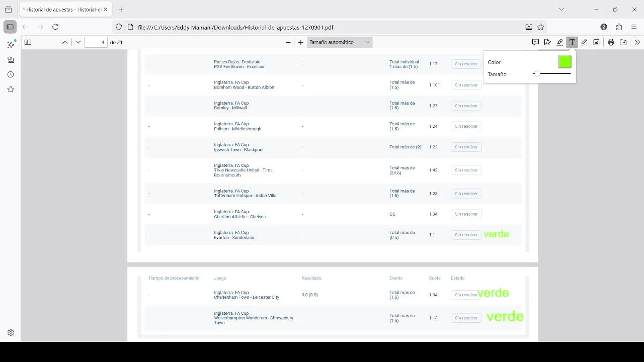Select the verde annotation beside Cheltenham Town row

[x=493, y=293]
